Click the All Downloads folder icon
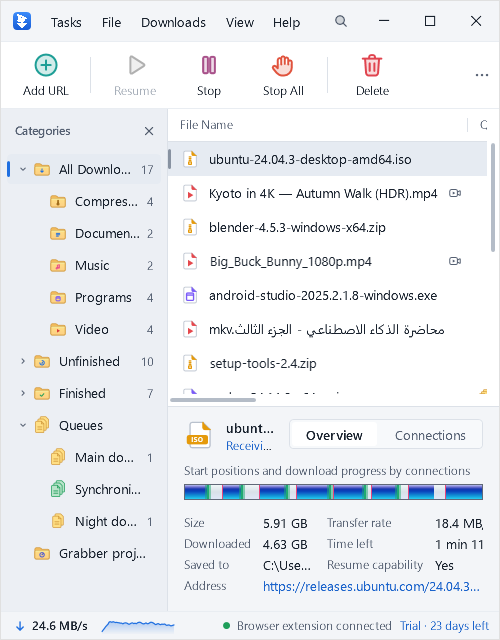500x640 pixels. [x=42, y=169]
